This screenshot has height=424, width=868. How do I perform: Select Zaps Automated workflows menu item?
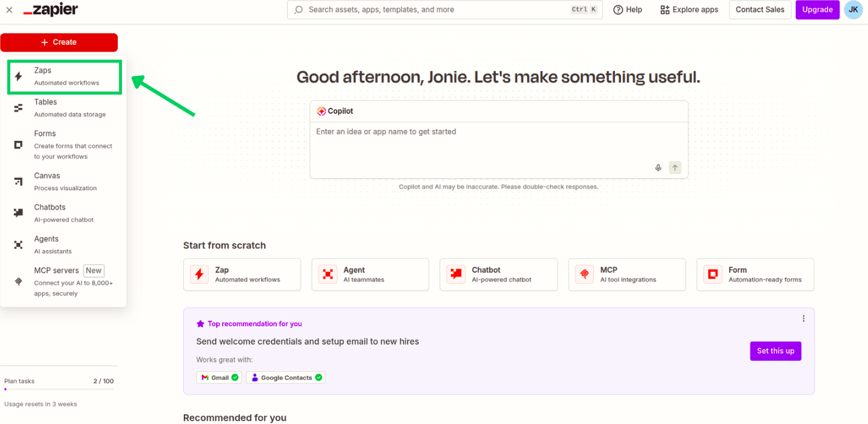65,77
